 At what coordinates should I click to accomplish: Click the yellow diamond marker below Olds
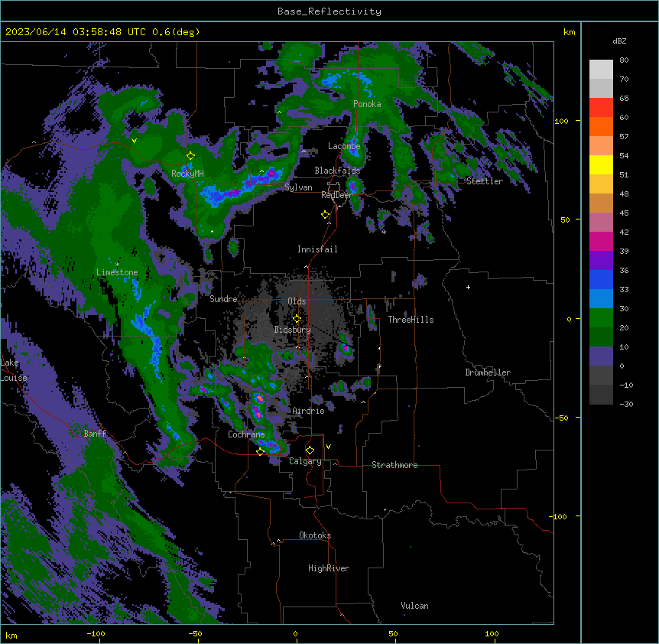297,318
